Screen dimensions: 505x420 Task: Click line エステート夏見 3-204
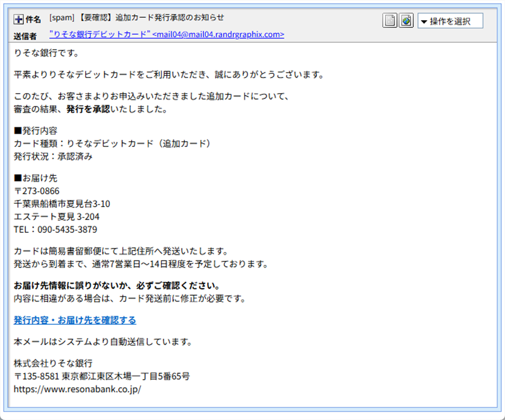point(56,216)
